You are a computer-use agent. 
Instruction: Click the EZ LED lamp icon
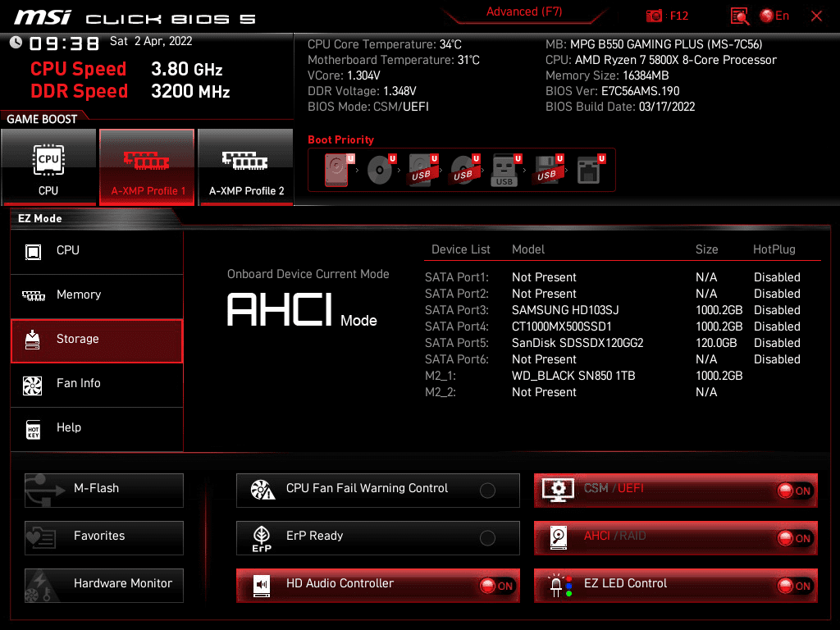click(559, 586)
